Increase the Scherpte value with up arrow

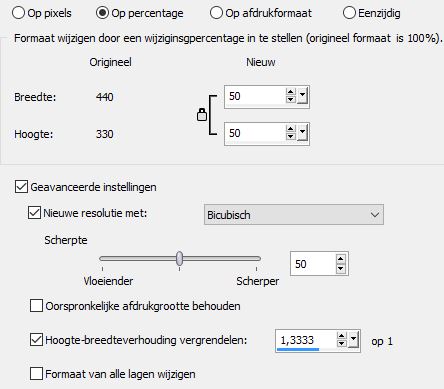341,259
